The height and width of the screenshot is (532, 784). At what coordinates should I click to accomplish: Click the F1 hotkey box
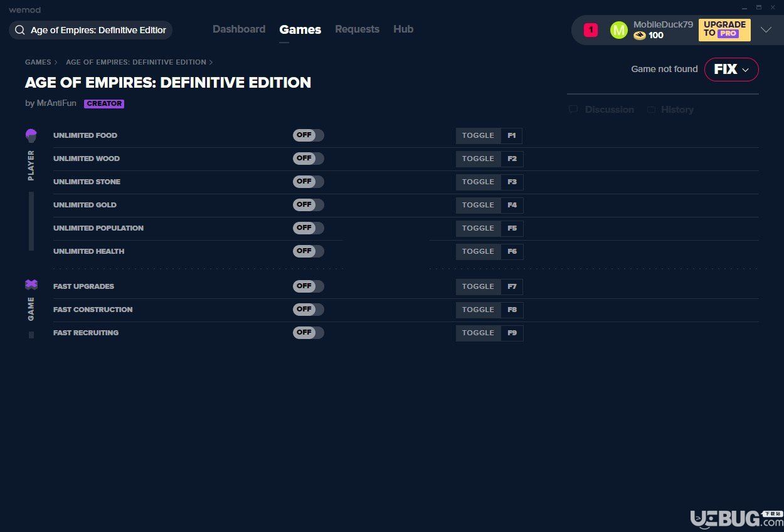512,135
